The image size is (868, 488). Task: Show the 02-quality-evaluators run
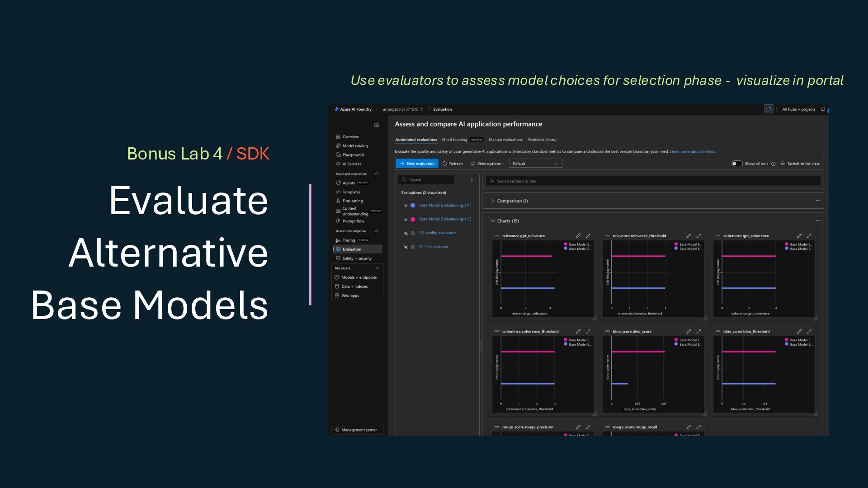(x=406, y=233)
